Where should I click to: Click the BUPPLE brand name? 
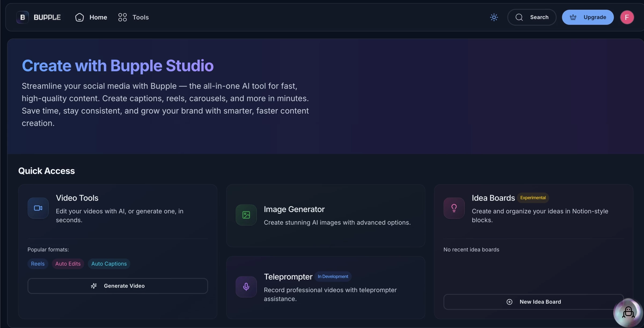point(47,17)
